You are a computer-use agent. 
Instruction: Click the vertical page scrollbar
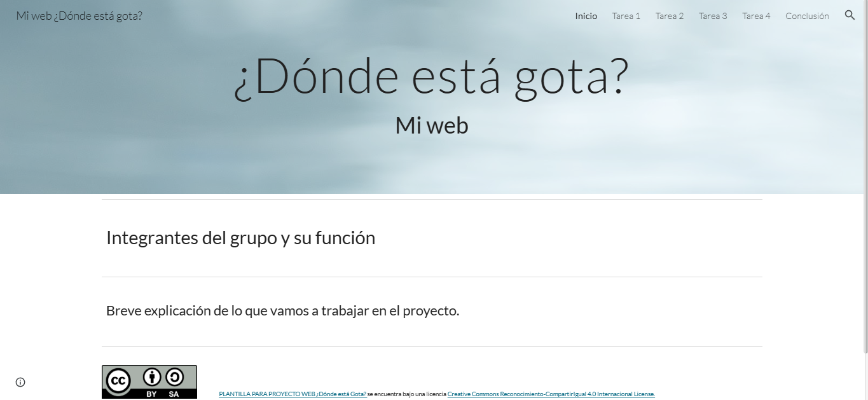pyautogui.click(x=865, y=178)
